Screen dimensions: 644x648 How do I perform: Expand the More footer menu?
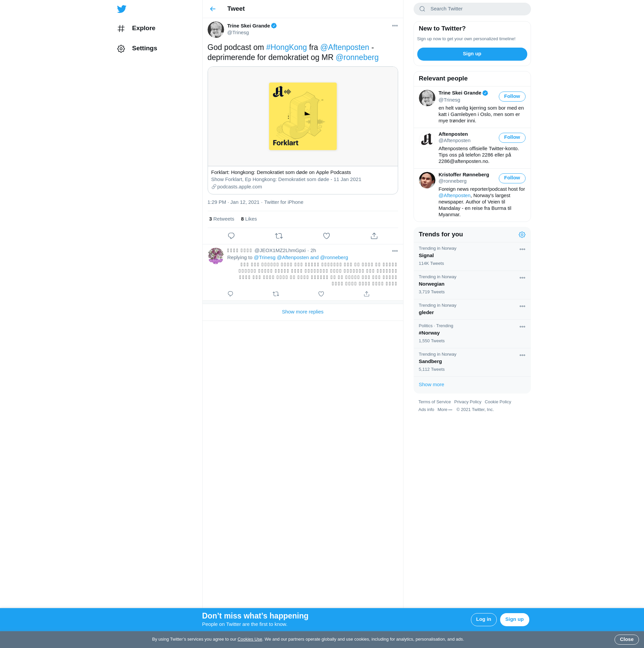tap(445, 410)
